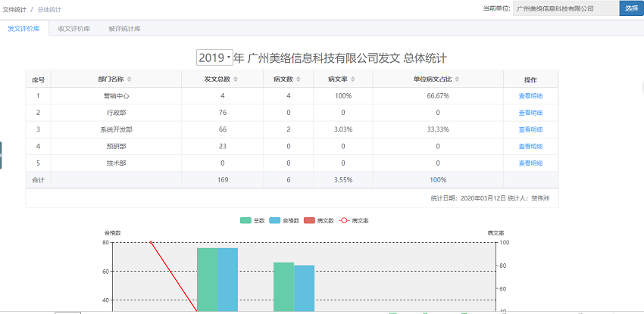Open 查看明细 for 系统开发部
The width and height of the screenshot is (644, 314).
(530, 129)
